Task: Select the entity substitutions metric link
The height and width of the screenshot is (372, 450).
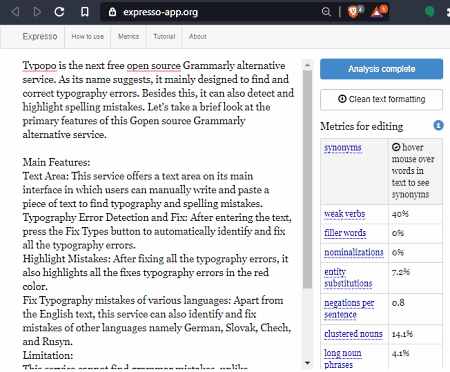Action: (348, 277)
